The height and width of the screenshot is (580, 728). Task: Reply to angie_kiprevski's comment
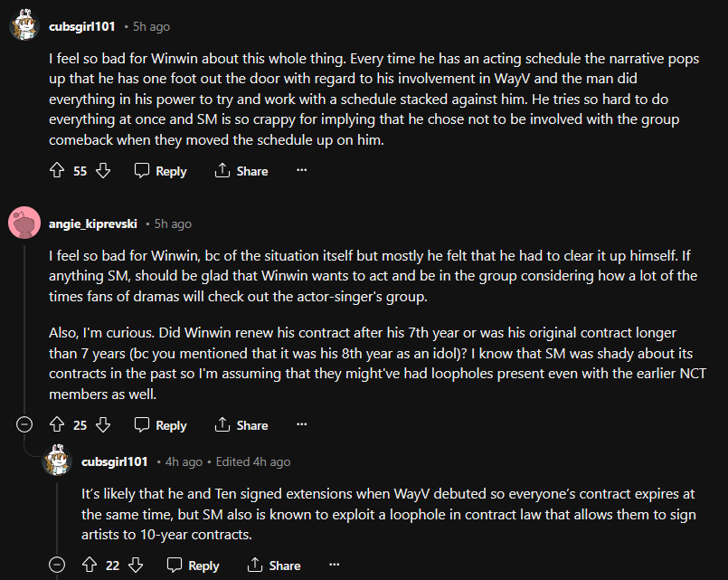click(161, 425)
